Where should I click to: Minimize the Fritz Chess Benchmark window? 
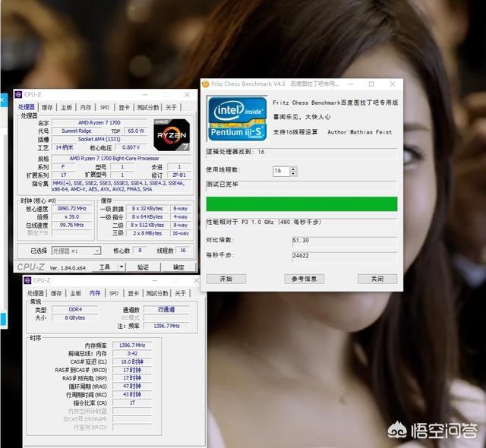[x=351, y=84]
